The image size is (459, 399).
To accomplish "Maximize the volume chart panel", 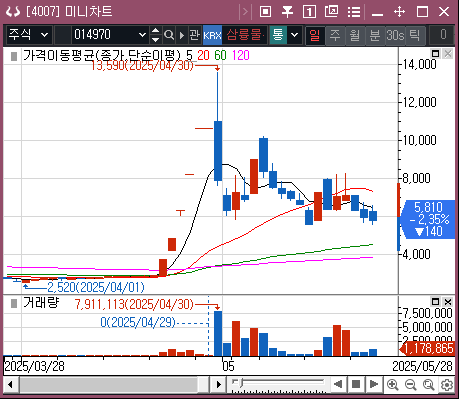I will pos(435,302).
